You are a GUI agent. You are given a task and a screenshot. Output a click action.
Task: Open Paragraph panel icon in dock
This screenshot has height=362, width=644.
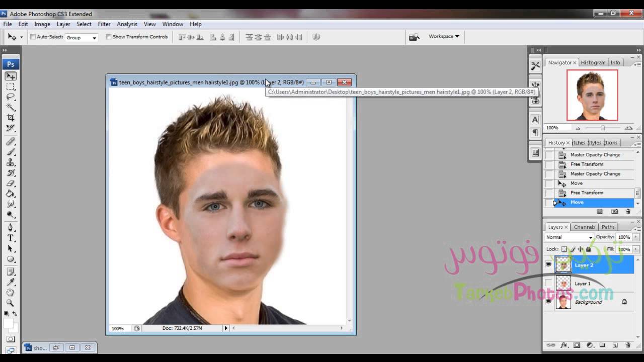535,133
